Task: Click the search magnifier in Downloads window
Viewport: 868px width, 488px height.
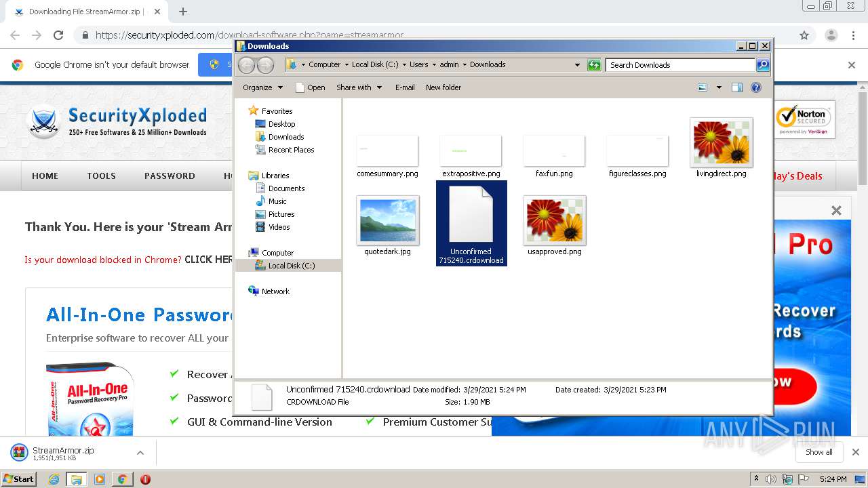Action: pos(763,65)
